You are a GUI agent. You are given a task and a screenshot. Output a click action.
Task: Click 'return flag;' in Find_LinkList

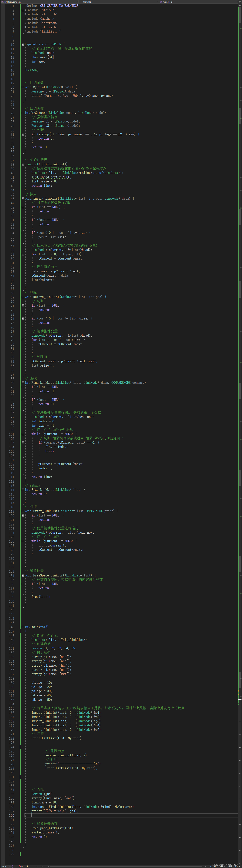point(42,477)
